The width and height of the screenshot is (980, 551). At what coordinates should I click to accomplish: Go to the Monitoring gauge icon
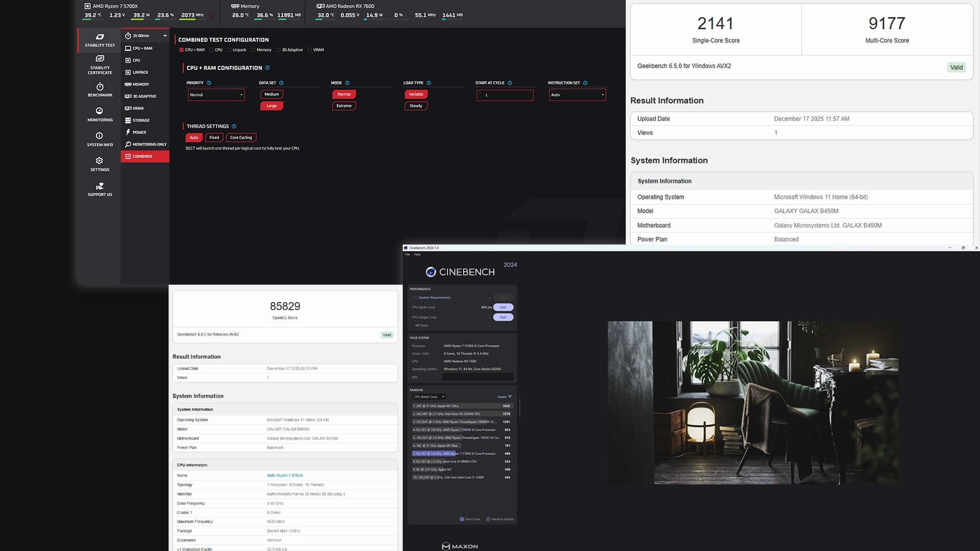pos(100,111)
